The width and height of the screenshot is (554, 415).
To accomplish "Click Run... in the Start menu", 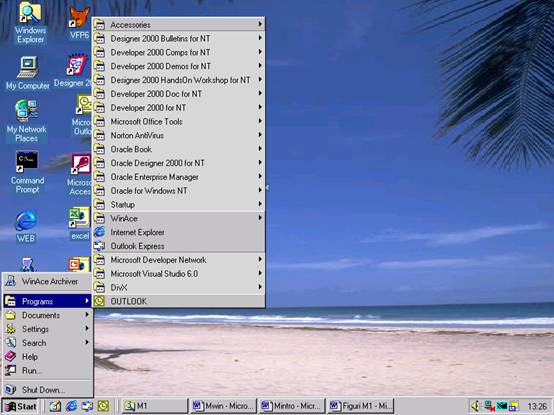I will pyautogui.click(x=48, y=370).
